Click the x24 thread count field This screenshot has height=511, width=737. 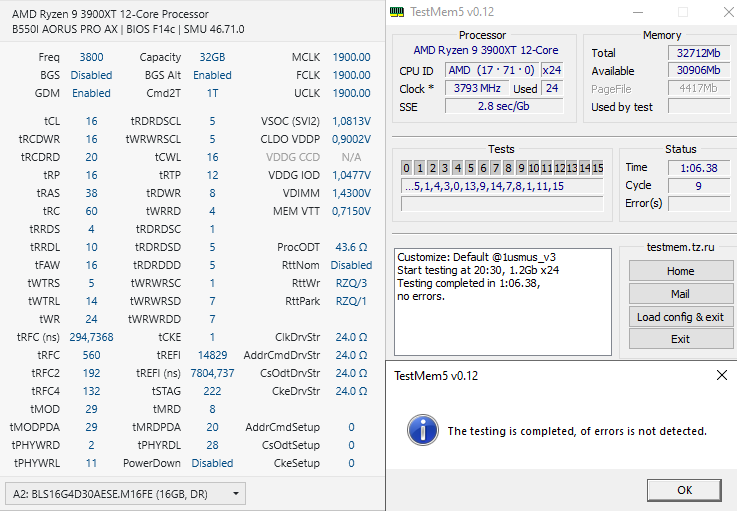pyautogui.click(x=552, y=70)
